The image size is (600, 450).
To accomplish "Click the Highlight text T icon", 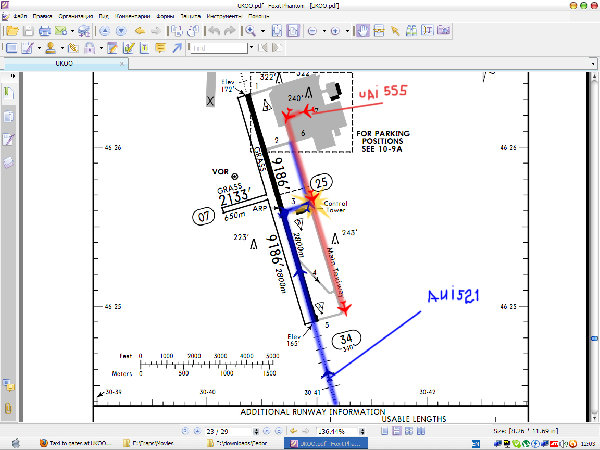I will (x=145, y=48).
